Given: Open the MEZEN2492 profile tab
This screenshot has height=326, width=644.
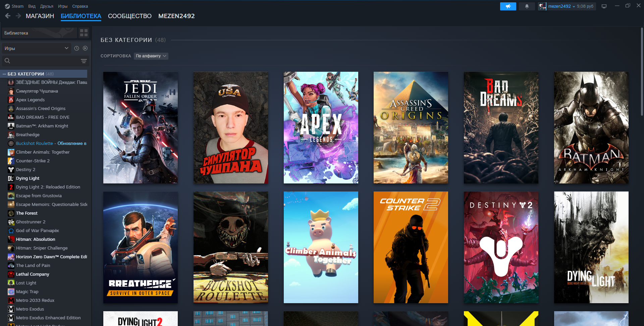Looking at the screenshot, I should [x=176, y=16].
